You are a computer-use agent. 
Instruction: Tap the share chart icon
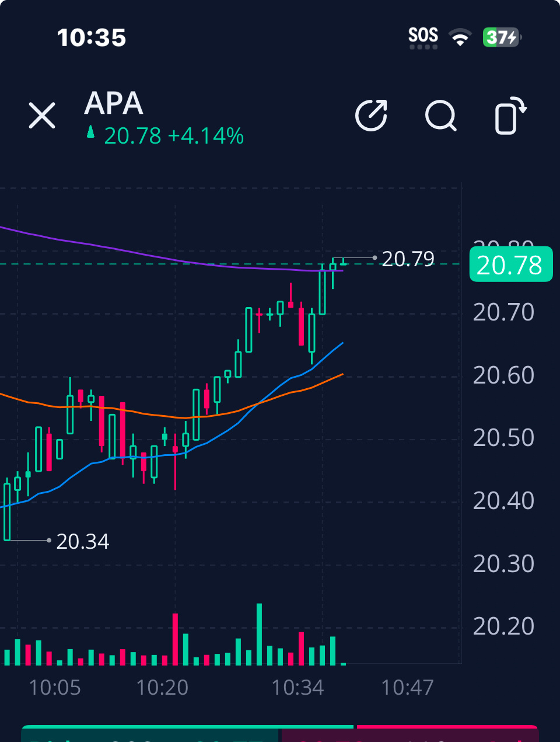(372, 115)
